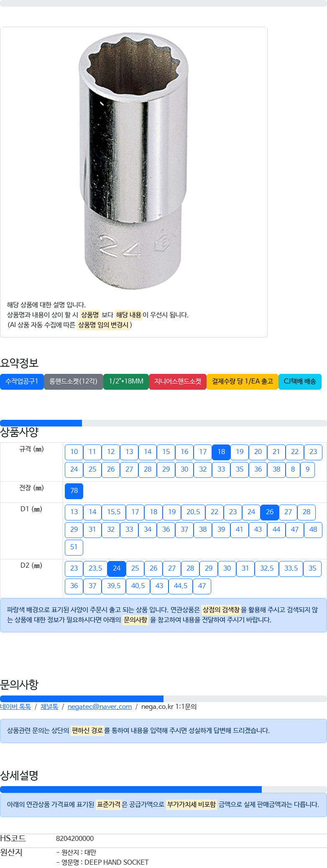The height and width of the screenshot is (868, 327).
Task: Pick the highlighted 26 in D1 row
Action: coord(270,512)
